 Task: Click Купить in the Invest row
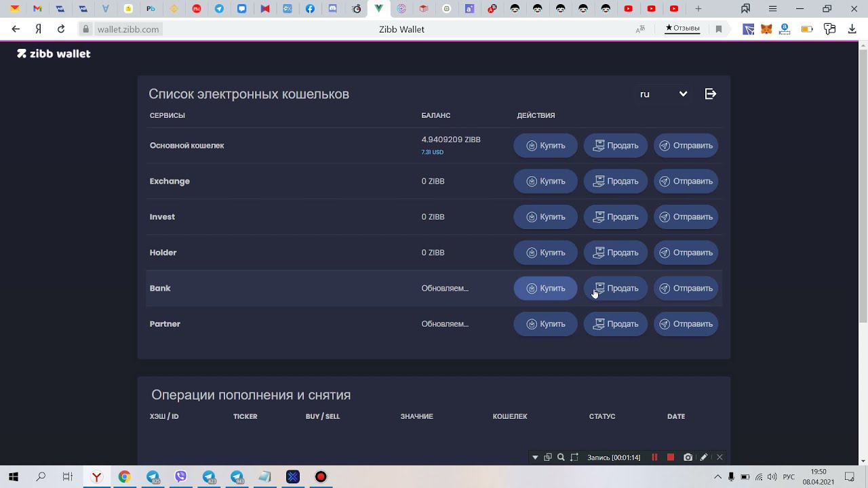[x=545, y=217]
